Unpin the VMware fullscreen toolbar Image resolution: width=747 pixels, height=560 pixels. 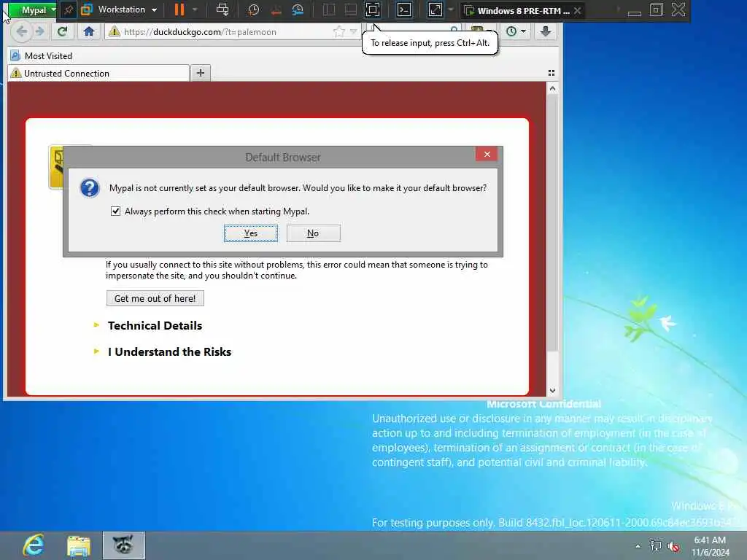pyautogui.click(x=69, y=9)
